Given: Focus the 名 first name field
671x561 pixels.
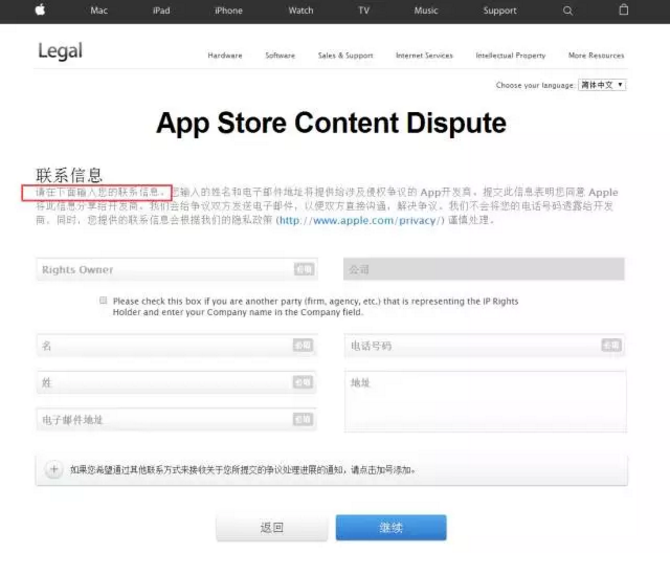Looking at the screenshot, I should pos(177,345).
